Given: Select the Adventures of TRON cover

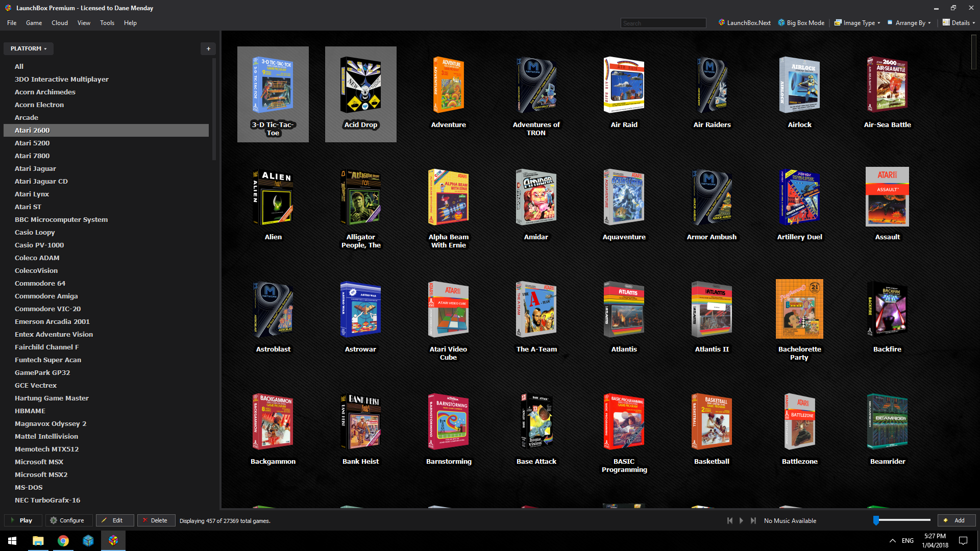Looking at the screenshot, I should coord(536,85).
